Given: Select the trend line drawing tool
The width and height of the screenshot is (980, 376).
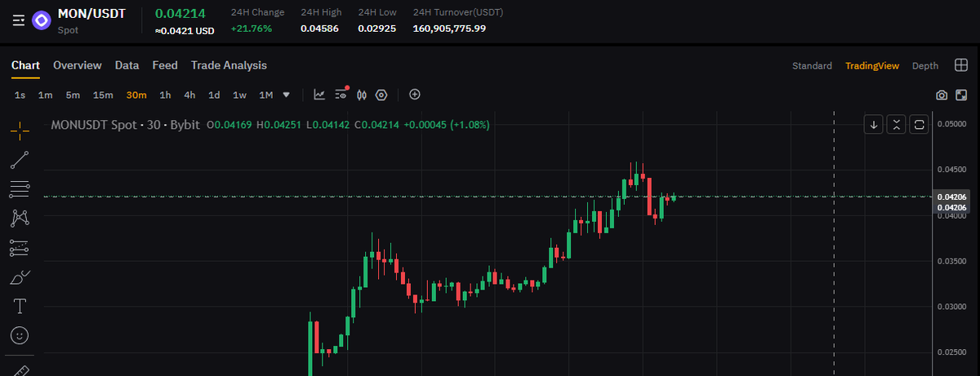Looking at the screenshot, I should click(20, 160).
